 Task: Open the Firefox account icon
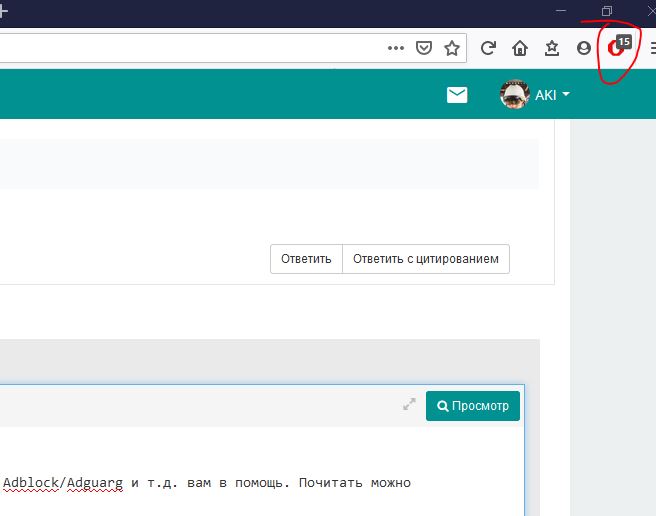[584, 47]
